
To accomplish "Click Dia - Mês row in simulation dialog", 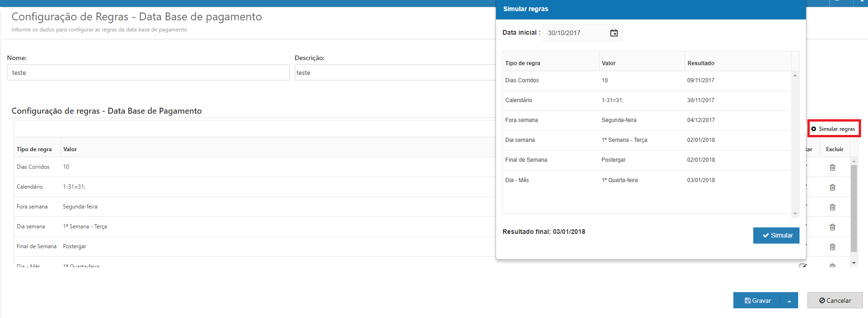I will [647, 180].
